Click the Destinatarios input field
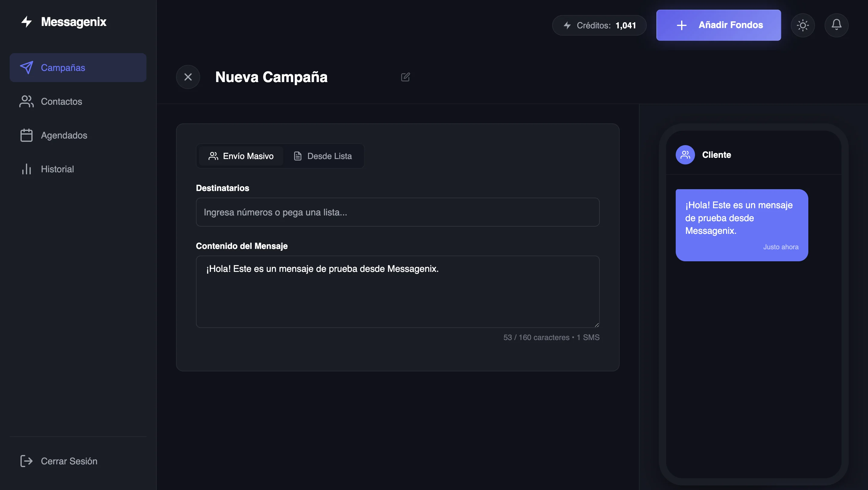The image size is (868, 490). [x=398, y=212]
